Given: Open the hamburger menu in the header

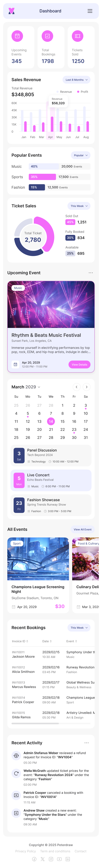Looking at the screenshot, I should coord(90,11).
